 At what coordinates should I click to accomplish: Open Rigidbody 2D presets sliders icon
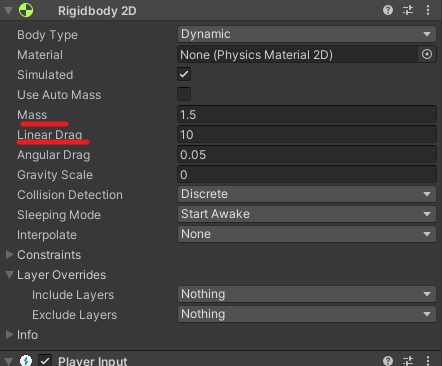[408, 10]
